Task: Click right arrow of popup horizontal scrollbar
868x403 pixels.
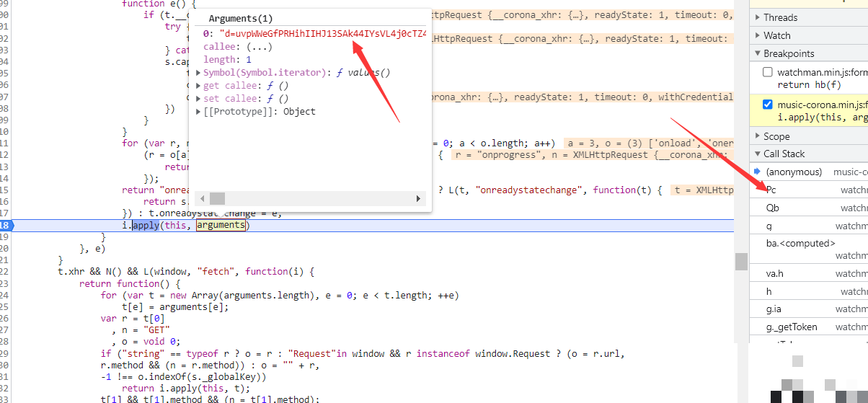Action: (418, 198)
